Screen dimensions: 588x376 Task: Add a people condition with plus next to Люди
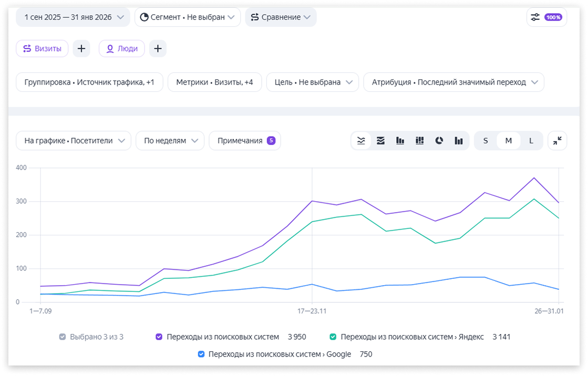pos(158,49)
